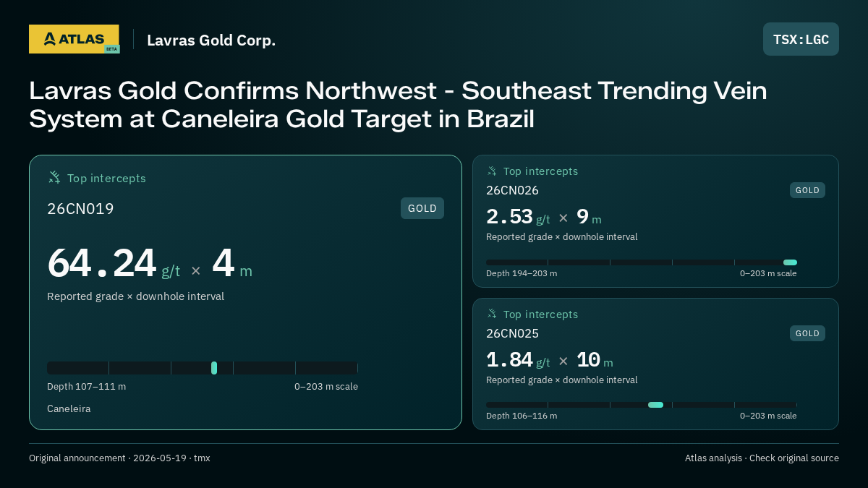Click the Lavras Gold Corp. company name

point(211,40)
